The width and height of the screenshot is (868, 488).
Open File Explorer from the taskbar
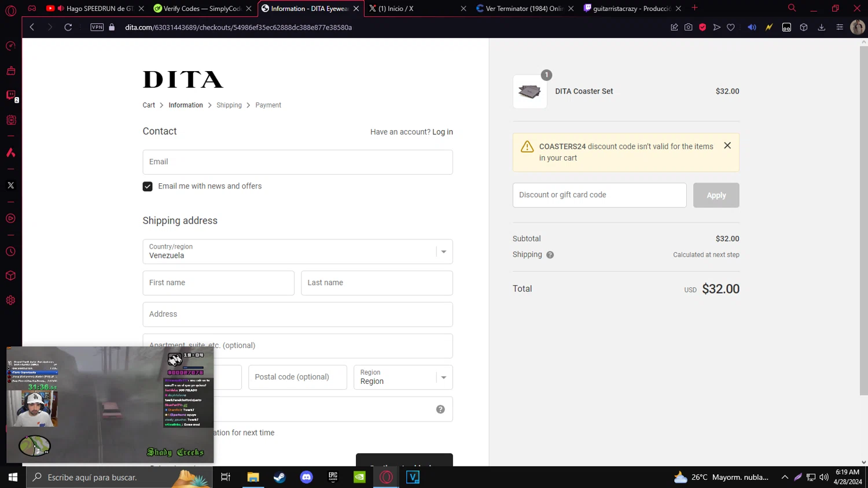[253, 477]
